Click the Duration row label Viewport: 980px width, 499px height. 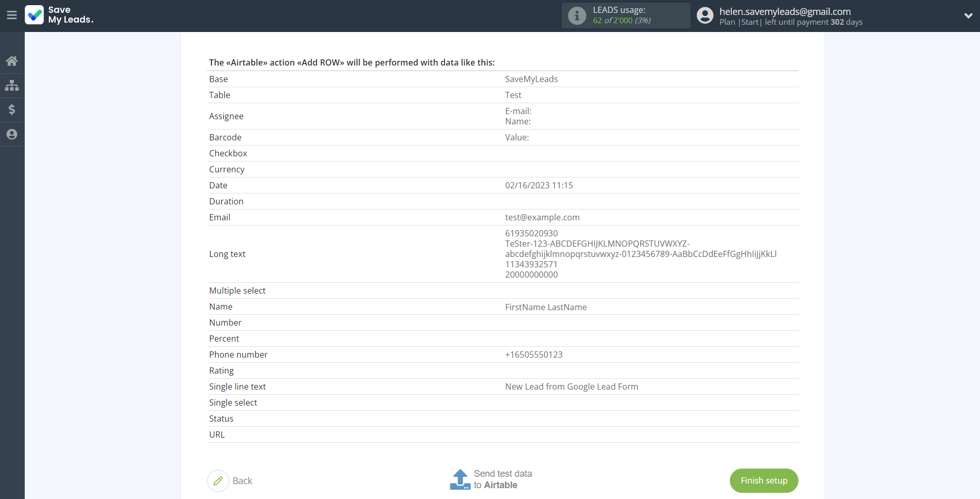click(226, 201)
